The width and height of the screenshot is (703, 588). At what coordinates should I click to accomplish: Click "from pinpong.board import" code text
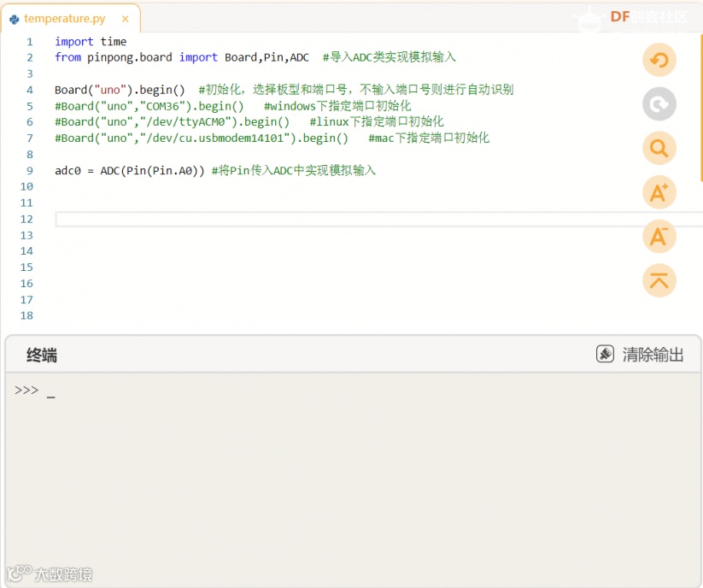pyautogui.click(x=136, y=57)
